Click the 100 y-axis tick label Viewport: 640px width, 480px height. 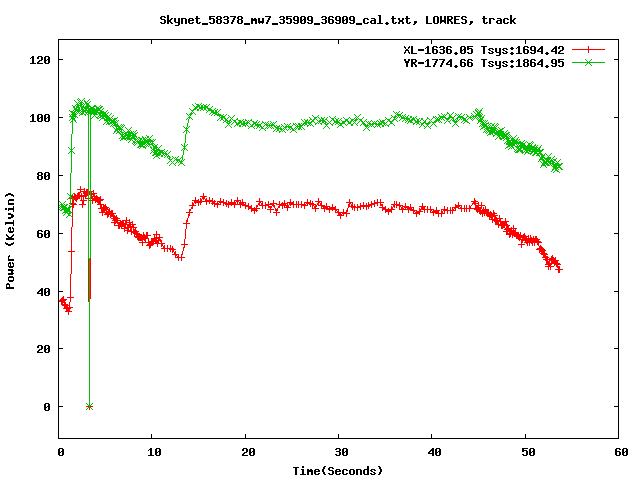tap(40, 118)
